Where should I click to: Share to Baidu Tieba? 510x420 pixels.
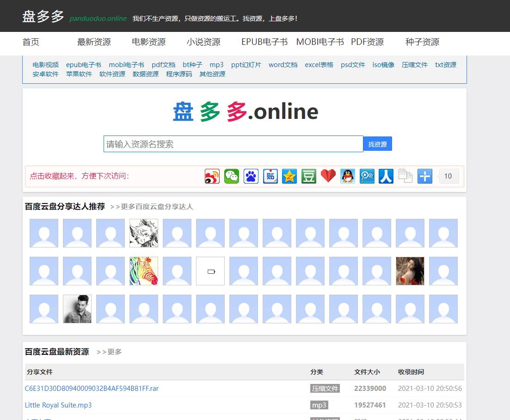(270, 176)
